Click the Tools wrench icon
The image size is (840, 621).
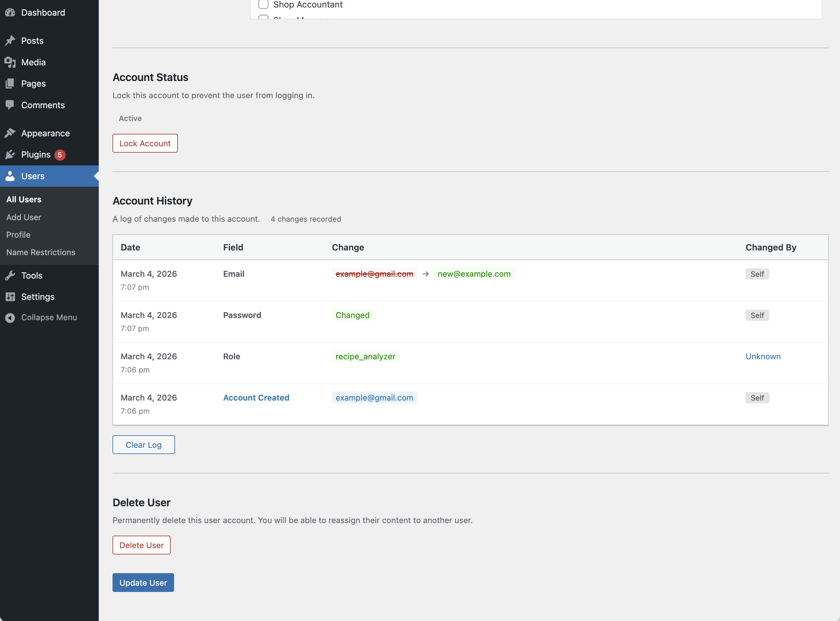point(10,275)
